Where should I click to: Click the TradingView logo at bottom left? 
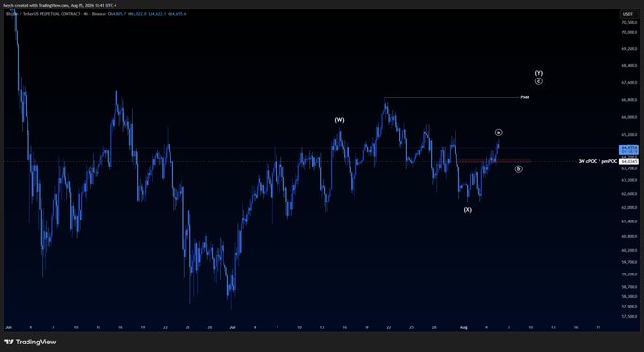tap(30, 342)
